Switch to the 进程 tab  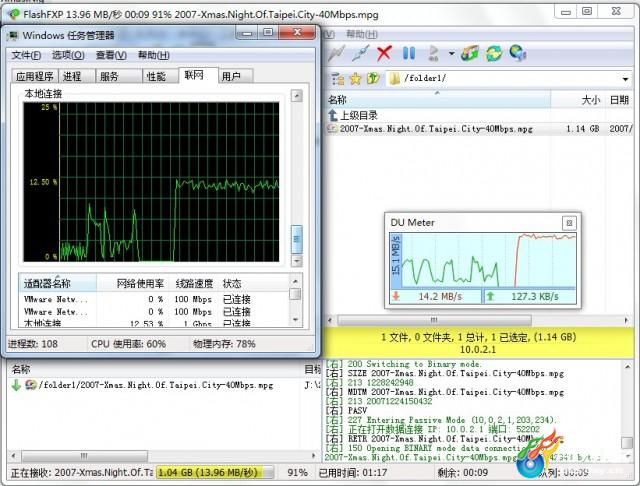tap(76, 76)
